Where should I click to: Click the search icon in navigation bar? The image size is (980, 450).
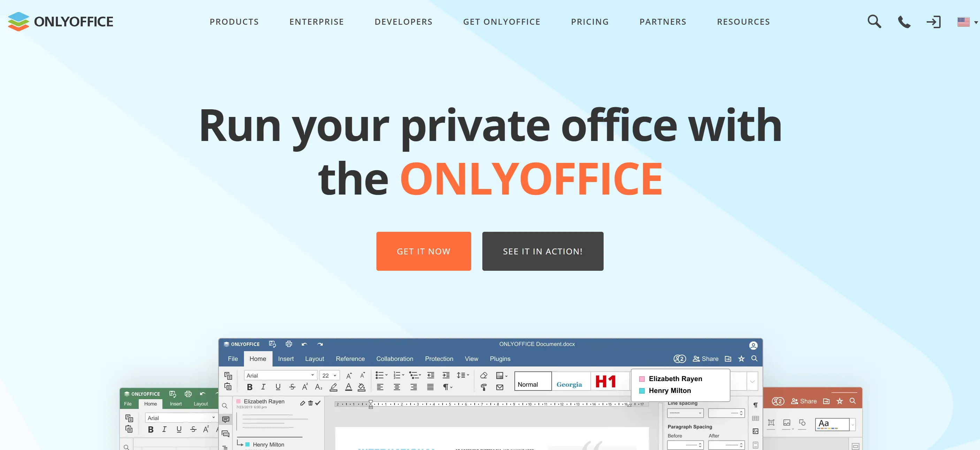(874, 22)
